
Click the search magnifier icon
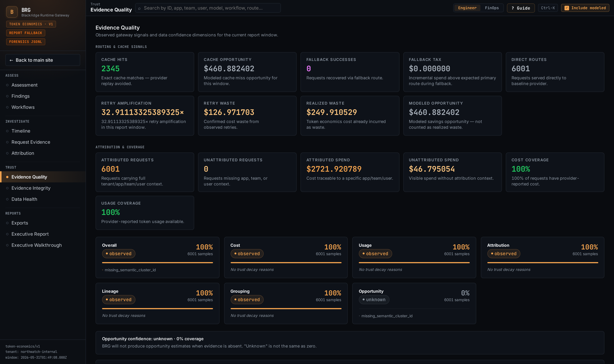[x=139, y=8]
